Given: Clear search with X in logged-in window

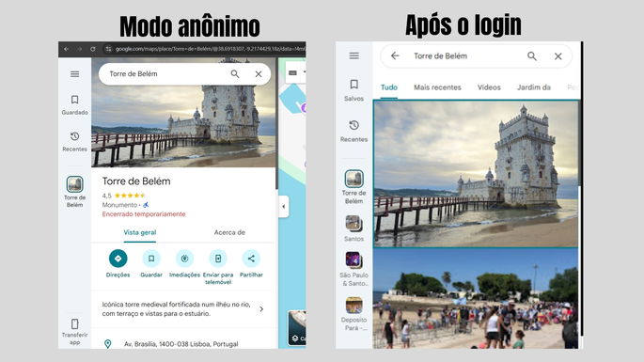Looking at the screenshot, I should 558,56.
